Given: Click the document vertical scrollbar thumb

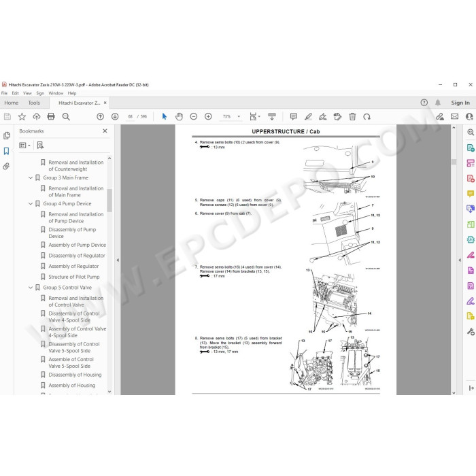Looking at the screenshot, I should click(454, 162).
